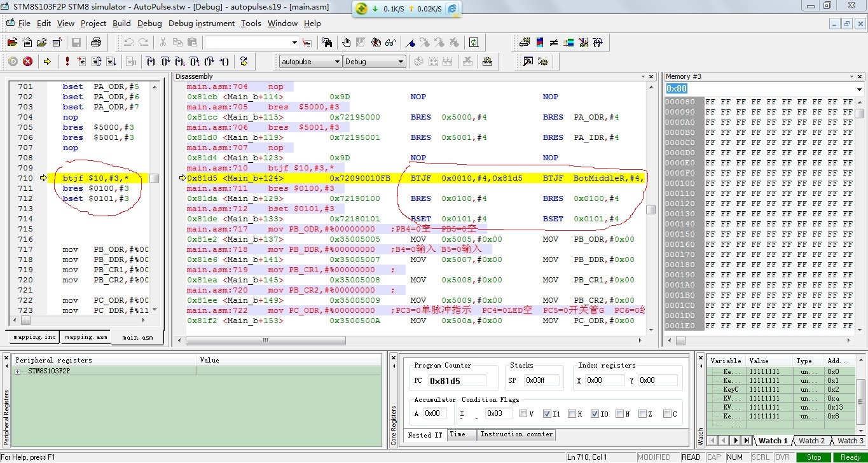Screen dimensions: 868x463
Task: Click the not-equal sign toolbar icon
Action: point(554,43)
